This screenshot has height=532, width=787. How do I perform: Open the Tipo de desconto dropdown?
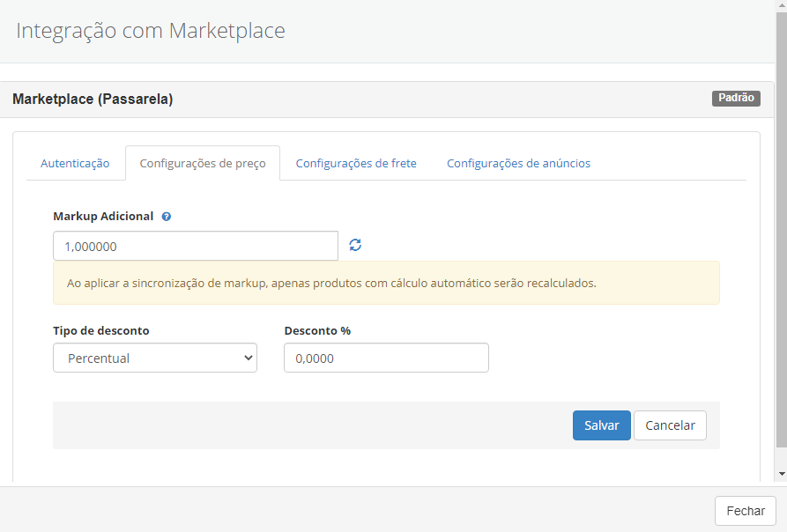coord(155,358)
